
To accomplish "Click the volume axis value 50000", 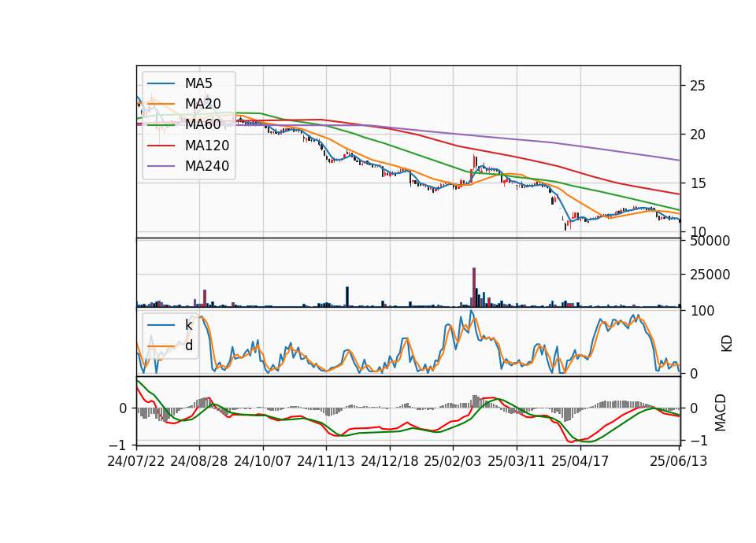I will click(x=710, y=241).
